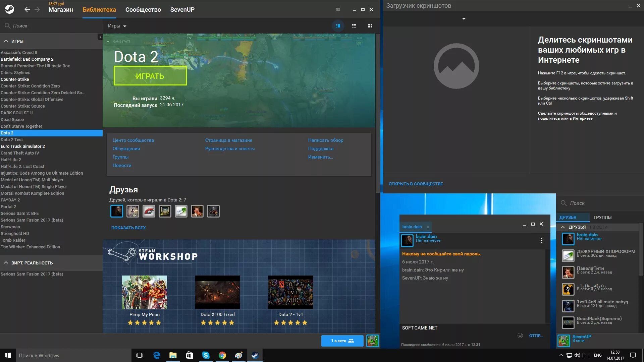This screenshot has width=644, height=362.
Task: Open Task View on the taskbar
Action: [x=140, y=355]
